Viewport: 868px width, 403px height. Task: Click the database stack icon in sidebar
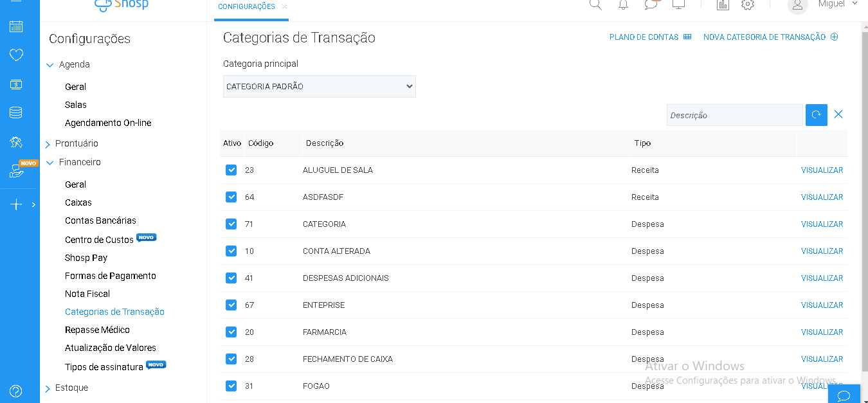click(x=17, y=112)
